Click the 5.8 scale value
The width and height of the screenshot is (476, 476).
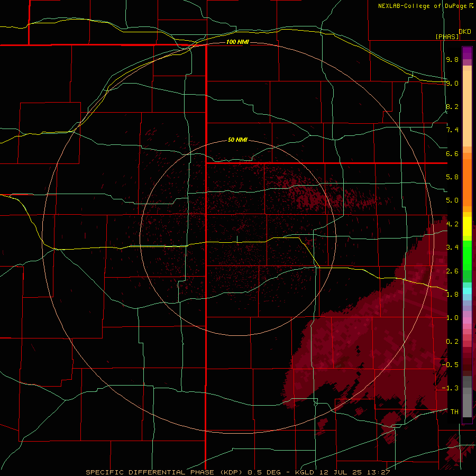coord(452,177)
